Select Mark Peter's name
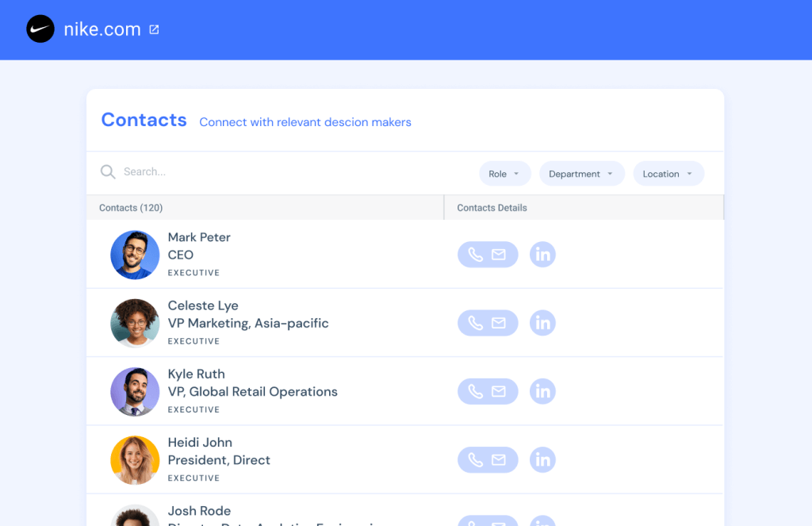The height and width of the screenshot is (526, 812). coord(199,237)
